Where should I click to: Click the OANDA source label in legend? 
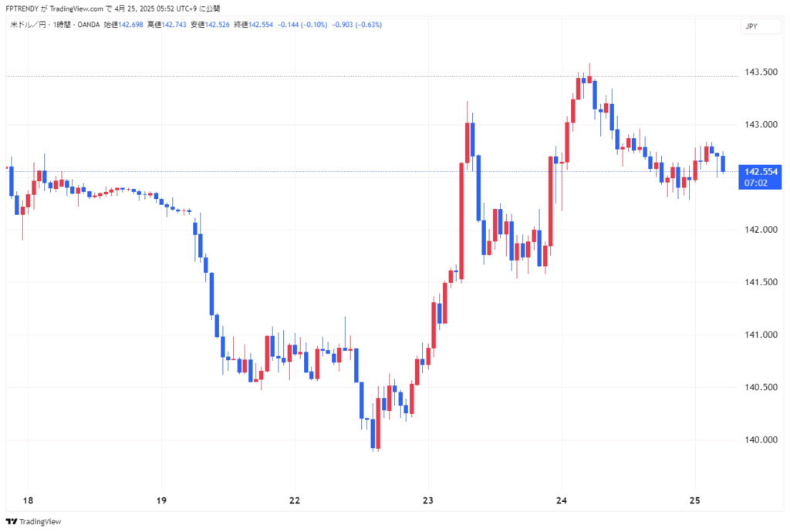point(86,25)
